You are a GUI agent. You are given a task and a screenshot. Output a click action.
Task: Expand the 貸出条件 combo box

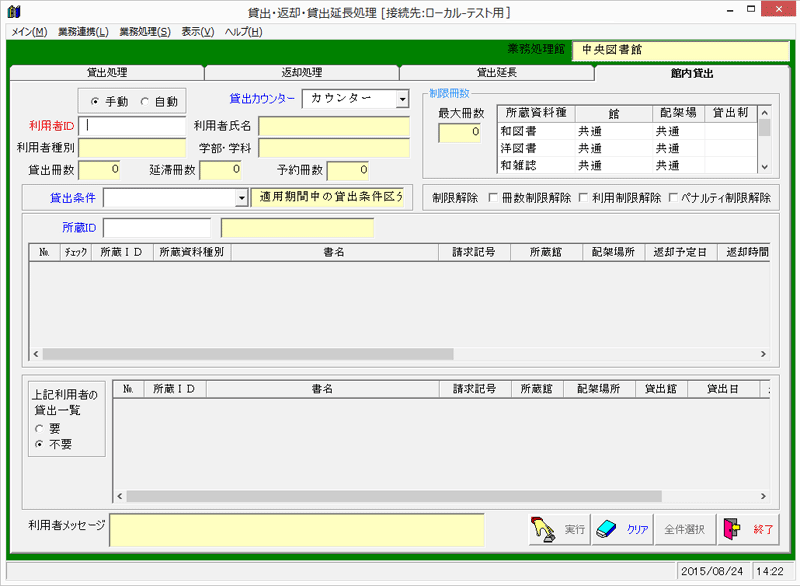tap(241, 198)
